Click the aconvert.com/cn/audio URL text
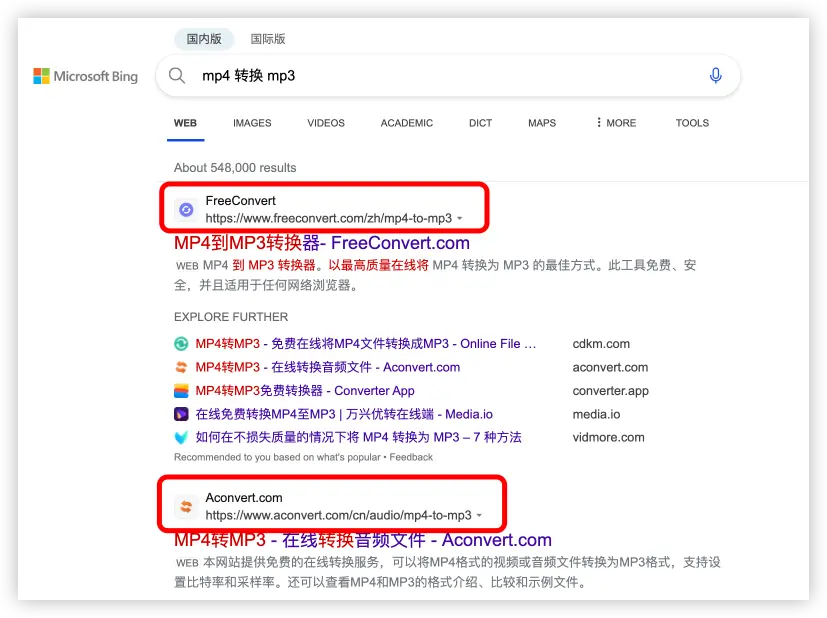 pos(339,515)
